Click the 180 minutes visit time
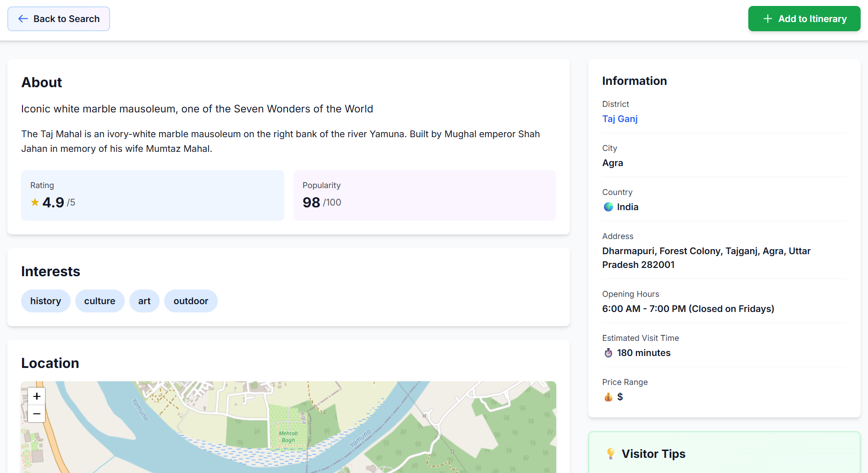This screenshot has height=473, width=868. coord(644,353)
